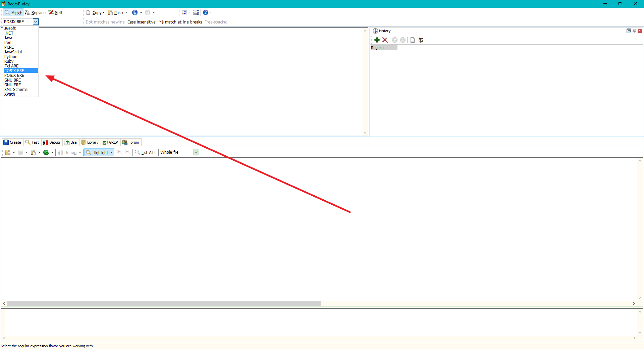Screen dimensions: 644x349
Task: Collapse the regex flavor combo box arrow
Action: coord(36,21)
